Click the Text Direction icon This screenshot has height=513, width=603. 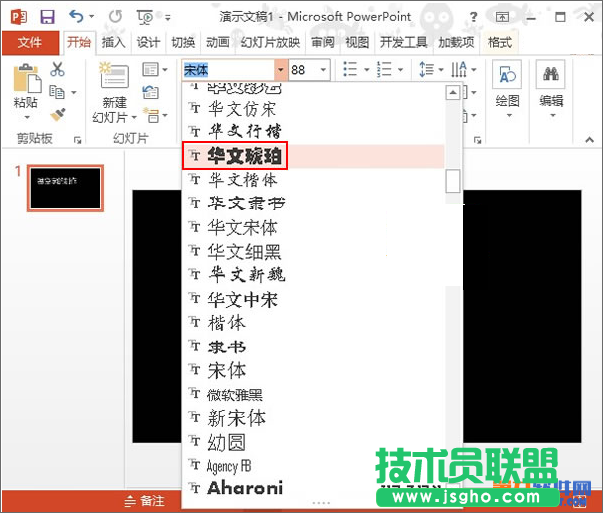(459, 69)
